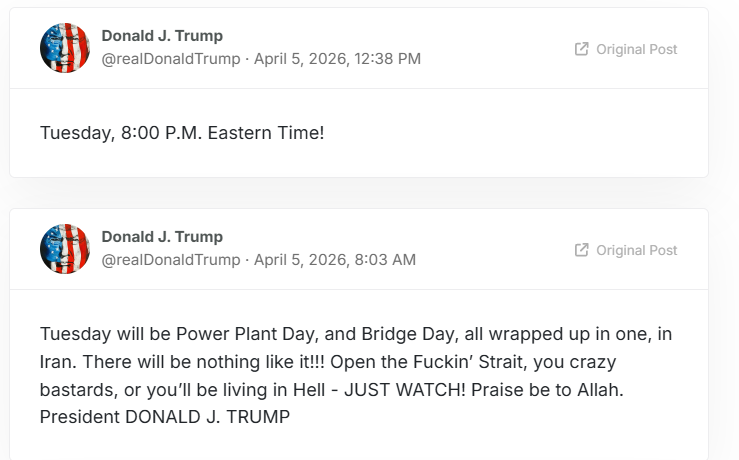
Task: Select "Donald J. Trump" name on 8:03 AM post
Action: 162,237
